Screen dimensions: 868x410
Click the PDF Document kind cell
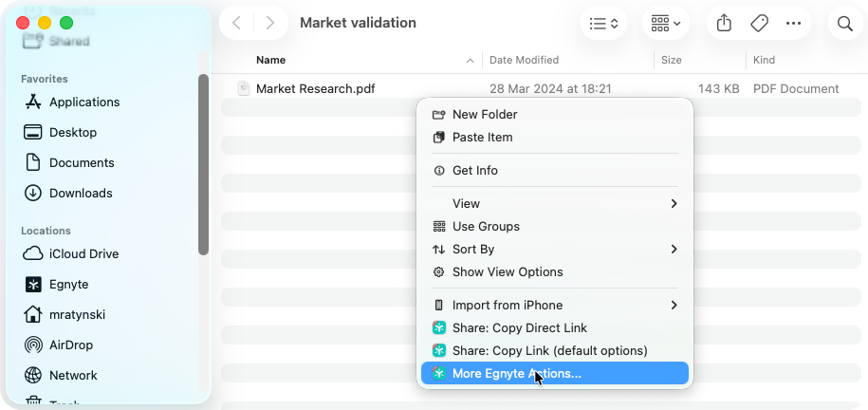click(796, 88)
